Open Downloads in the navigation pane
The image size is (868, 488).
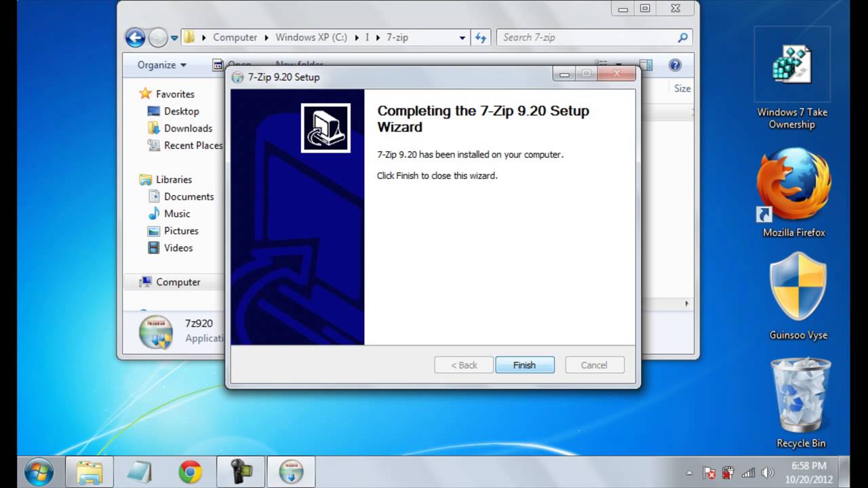click(188, 128)
